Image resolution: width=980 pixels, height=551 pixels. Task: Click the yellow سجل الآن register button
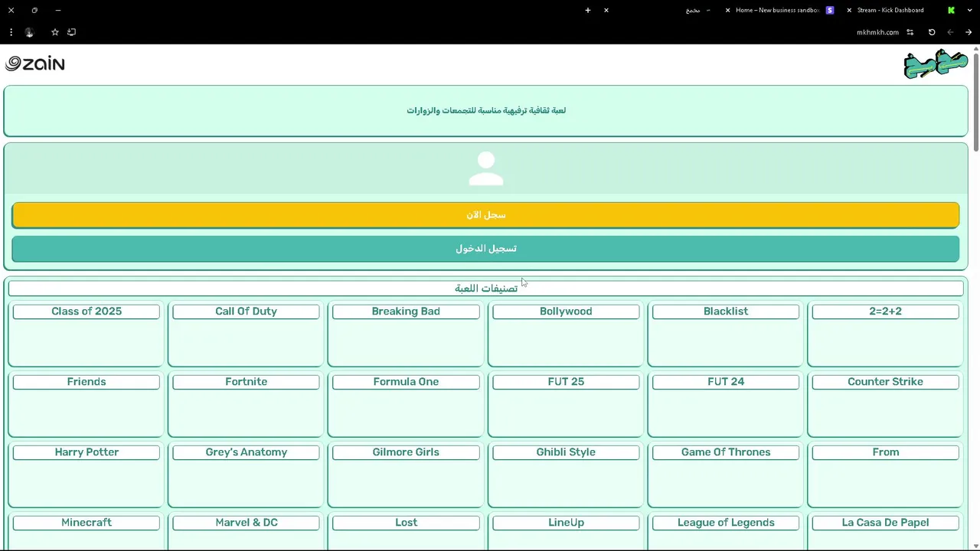pyautogui.click(x=485, y=215)
